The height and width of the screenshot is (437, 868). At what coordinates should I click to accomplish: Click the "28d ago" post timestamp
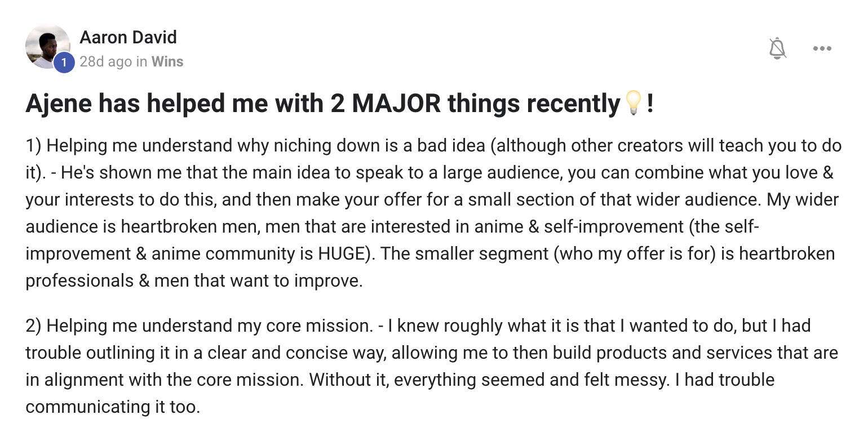click(105, 61)
